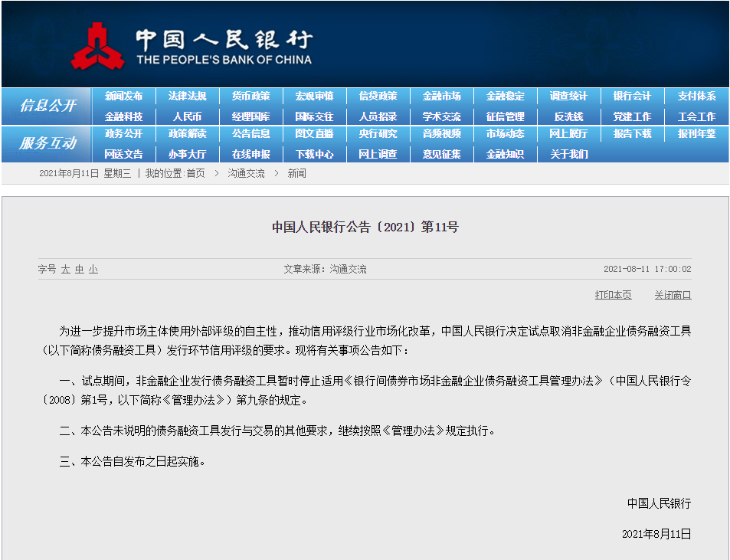The width and height of the screenshot is (730, 560).
Task: Click the 关闭窗口 close window link
Action: click(x=673, y=295)
